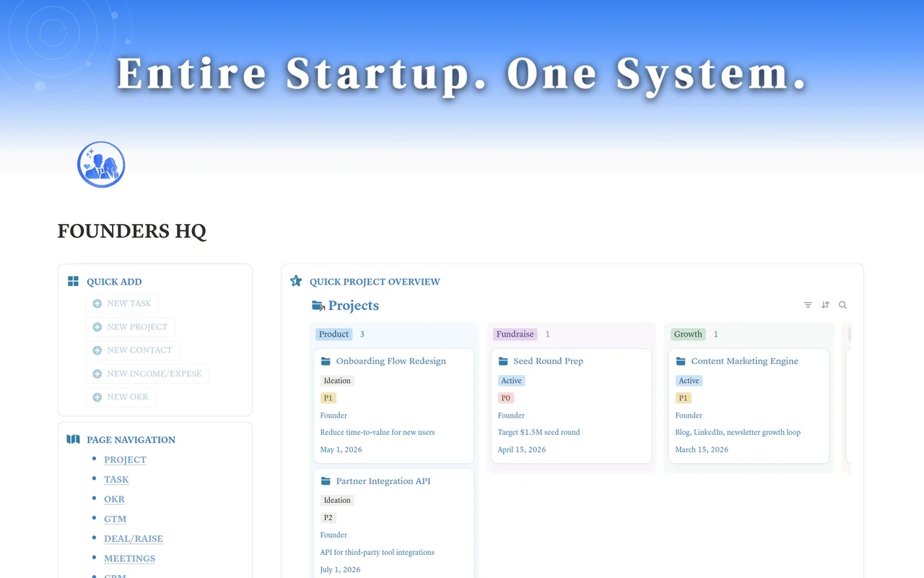Open the Projects database heading
Image resolution: width=924 pixels, height=578 pixels.
(353, 306)
